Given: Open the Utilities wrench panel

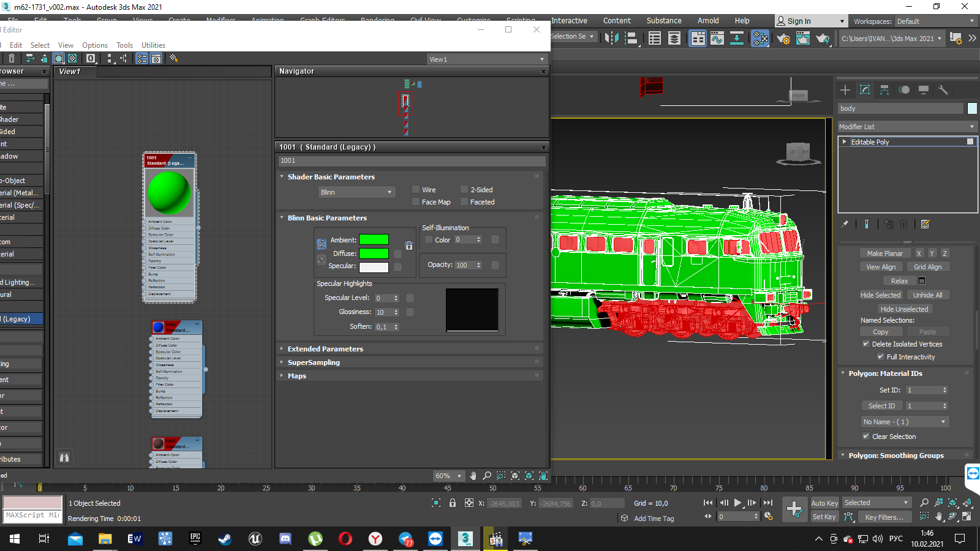Looking at the screenshot, I should pos(943,90).
